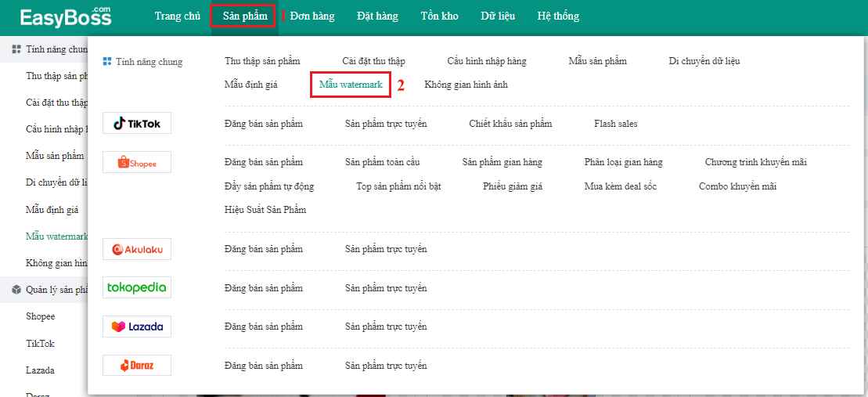
Task: Select Shopee in left sidebar
Action: pos(41,316)
